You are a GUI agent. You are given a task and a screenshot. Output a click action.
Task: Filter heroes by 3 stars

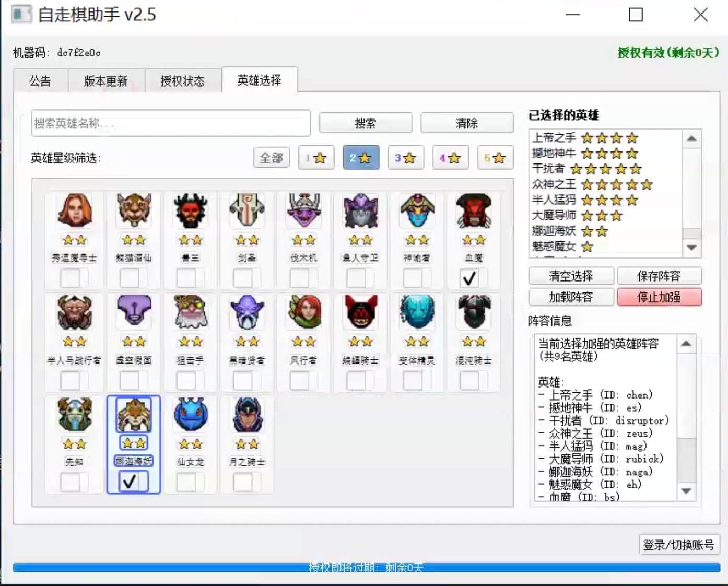406,158
